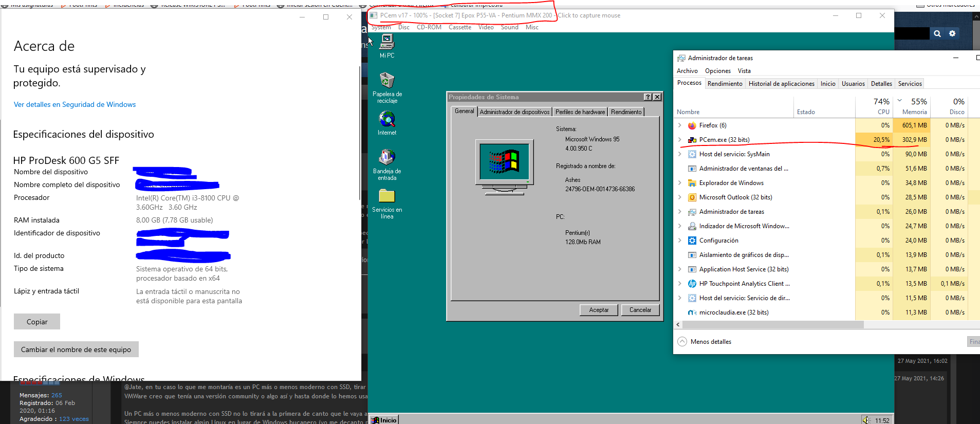Viewport: 980px width, 424px height.
Task: Click Microsoft Outlook process icon
Action: click(x=692, y=197)
